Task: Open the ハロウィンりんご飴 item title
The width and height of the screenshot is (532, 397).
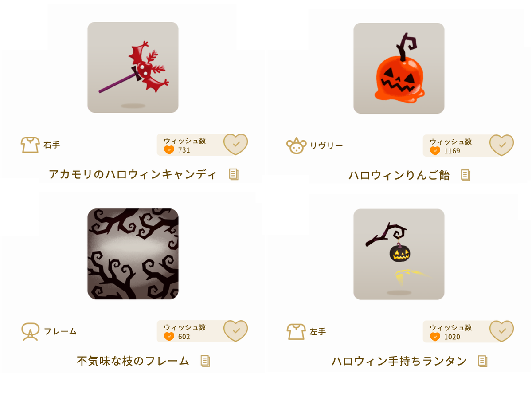Action: pos(399,175)
